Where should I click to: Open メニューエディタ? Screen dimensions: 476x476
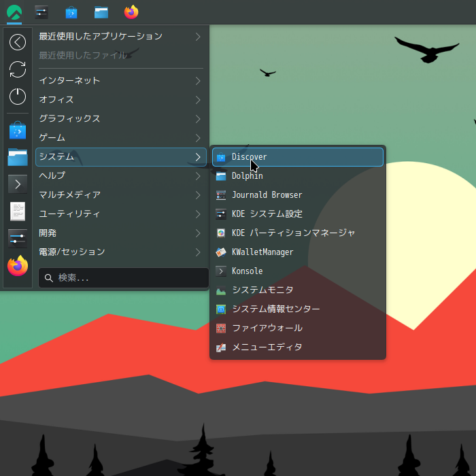[298, 347]
